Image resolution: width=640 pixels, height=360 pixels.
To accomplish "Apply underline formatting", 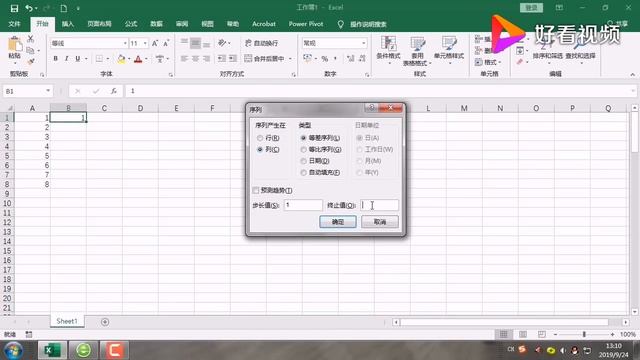I will (78, 59).
